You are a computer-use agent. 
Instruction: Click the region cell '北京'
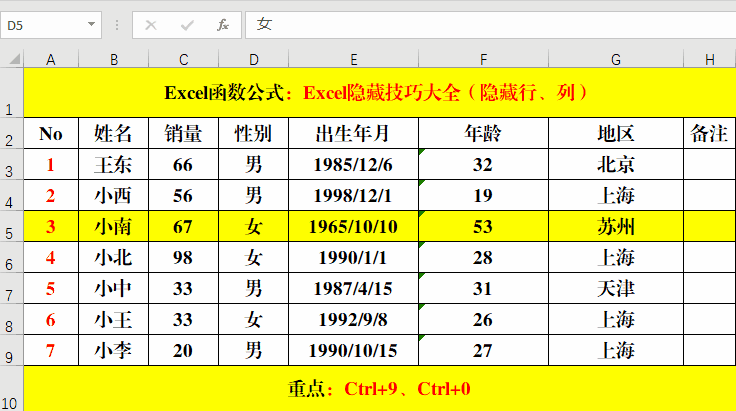pos(616,164)
